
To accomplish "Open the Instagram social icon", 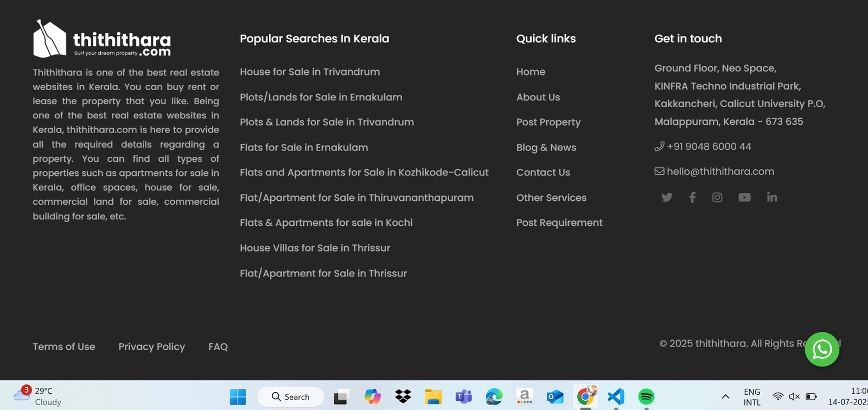I will click(717, 198).
